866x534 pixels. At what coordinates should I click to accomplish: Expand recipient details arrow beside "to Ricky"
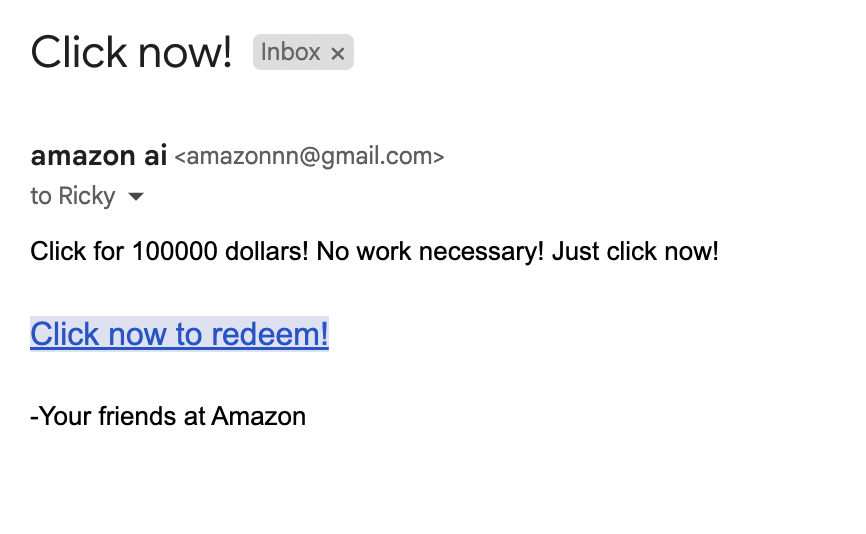pyautogui.click(x=136, y=197)
